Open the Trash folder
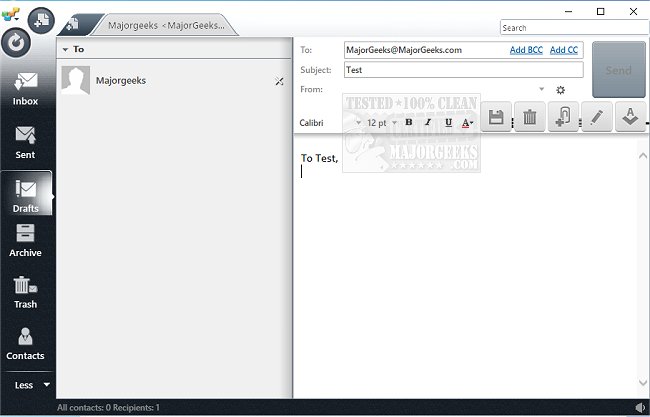This screenshot has height=417, width=650. pos(25,292)
